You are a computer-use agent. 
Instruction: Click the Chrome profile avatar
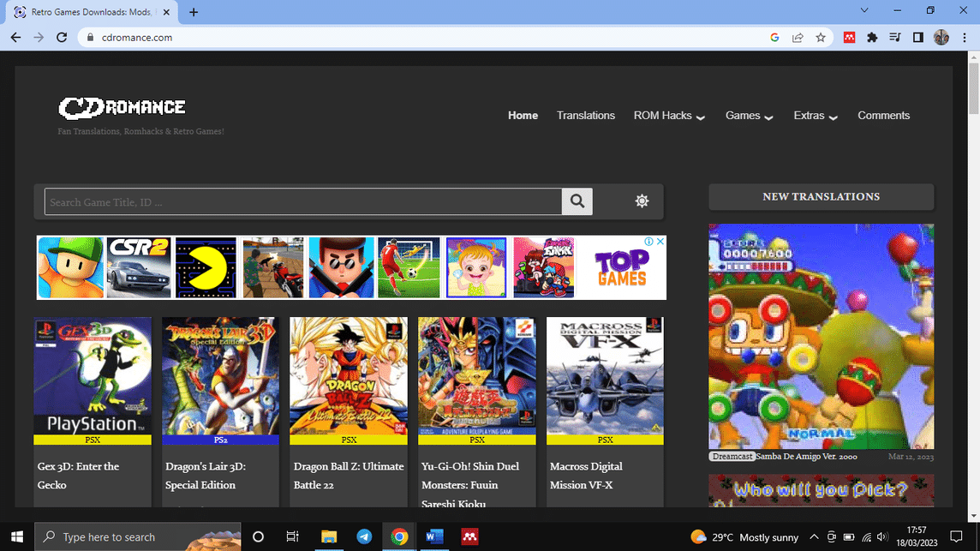[941, 38]
